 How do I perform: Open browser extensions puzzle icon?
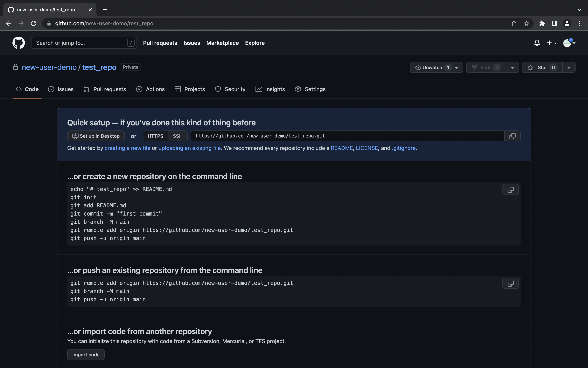point(542,23)
